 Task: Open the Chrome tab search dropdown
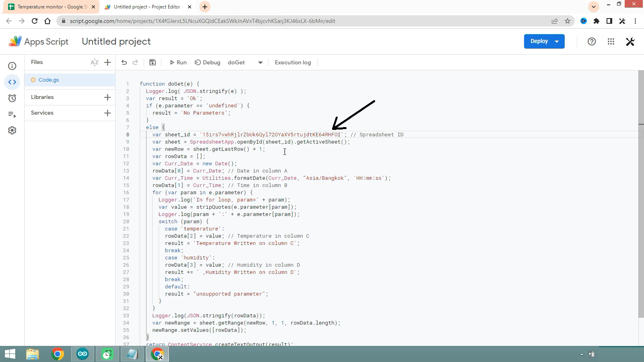[594, 7]
